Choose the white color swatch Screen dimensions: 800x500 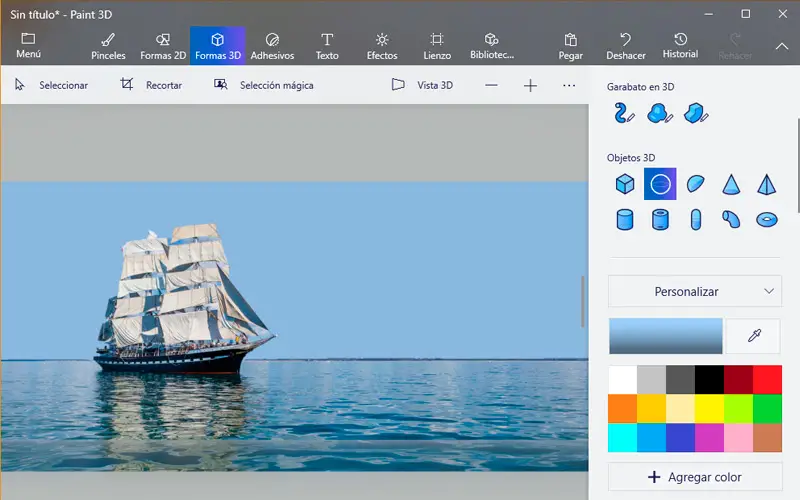click(622, 380)
